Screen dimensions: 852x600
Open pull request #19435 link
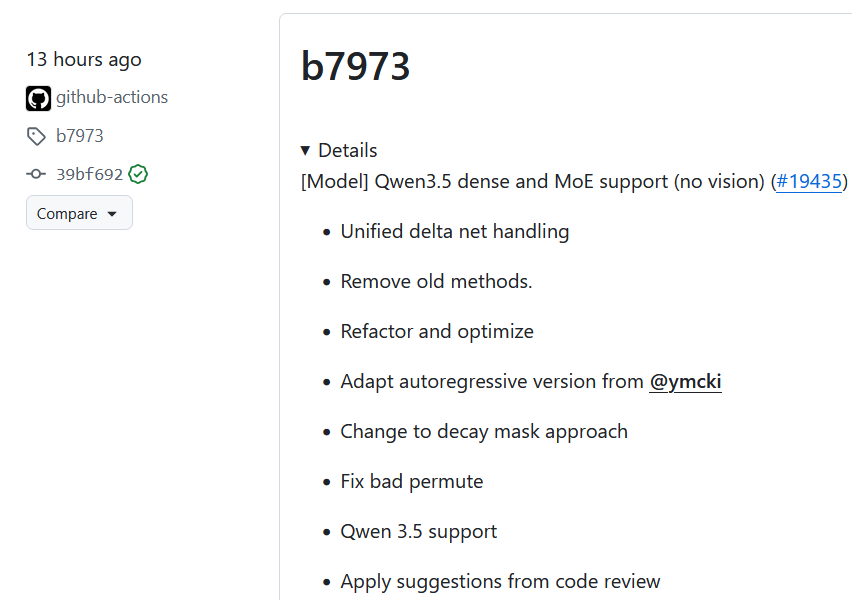tap(808, 182)
